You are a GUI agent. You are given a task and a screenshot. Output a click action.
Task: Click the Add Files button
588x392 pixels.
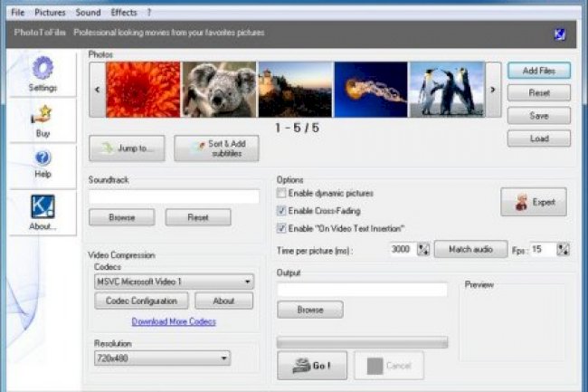pyautogui.click(x=538, y=70)
